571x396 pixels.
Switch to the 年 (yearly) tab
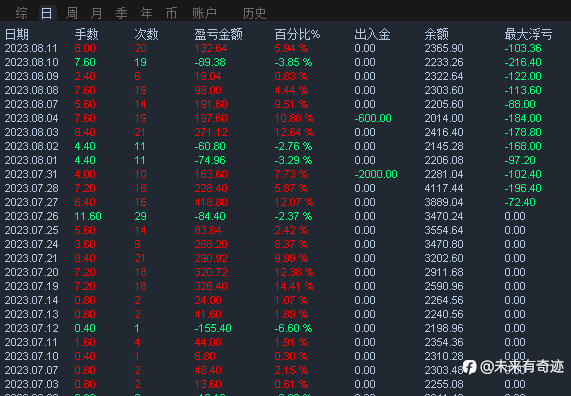[x=146, y=13]
